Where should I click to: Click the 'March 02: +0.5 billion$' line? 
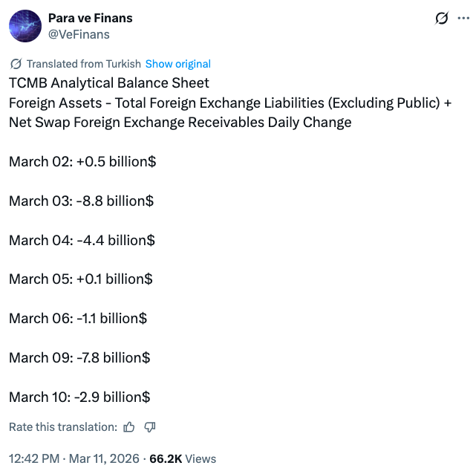tap(82, 161)
